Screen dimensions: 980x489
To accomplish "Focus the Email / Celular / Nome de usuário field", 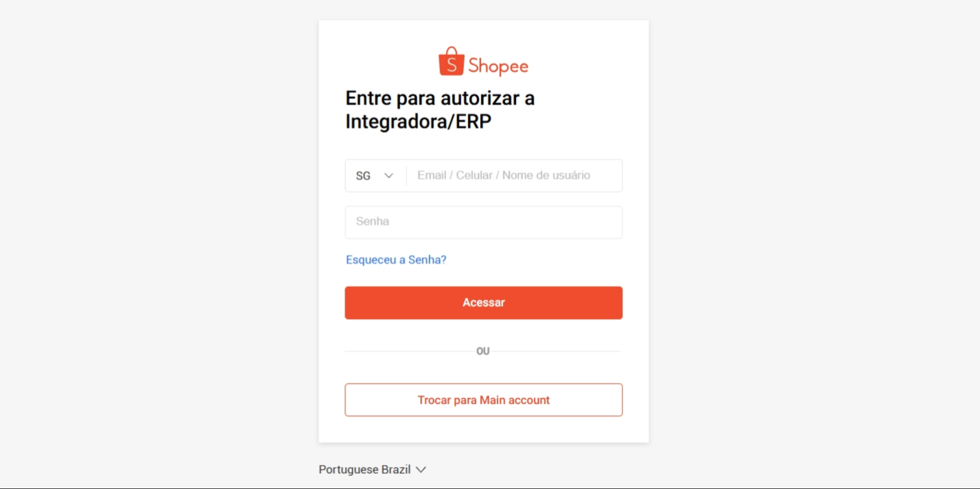I will point(514,176).
